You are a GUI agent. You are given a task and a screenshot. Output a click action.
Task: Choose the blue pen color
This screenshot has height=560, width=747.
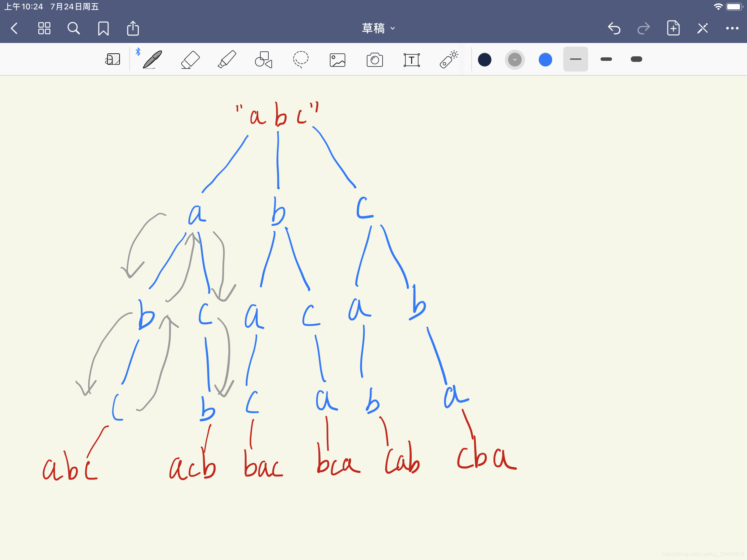[x=545, y=60]
